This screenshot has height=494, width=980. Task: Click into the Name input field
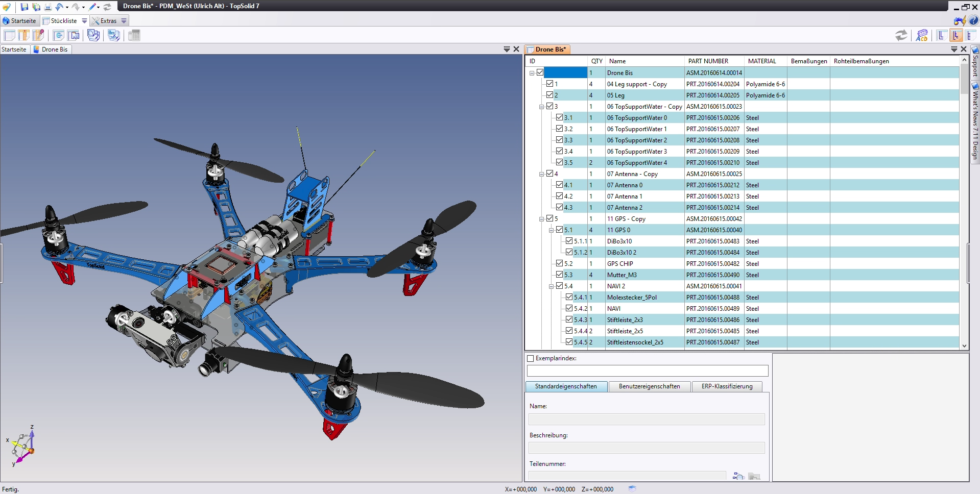pos(647,419)
